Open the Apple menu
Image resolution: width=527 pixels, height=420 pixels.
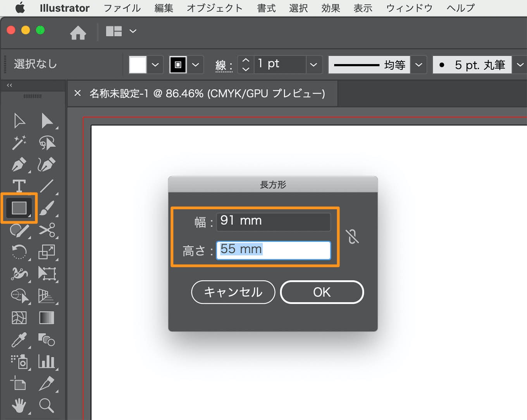[x=20, y=8]
